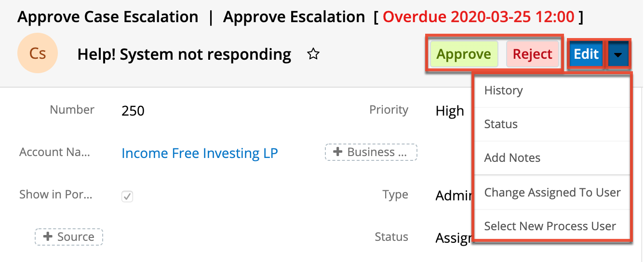Toggle the Show in Portal checkbox
644x262 pixels.
[x=127, y=196]
